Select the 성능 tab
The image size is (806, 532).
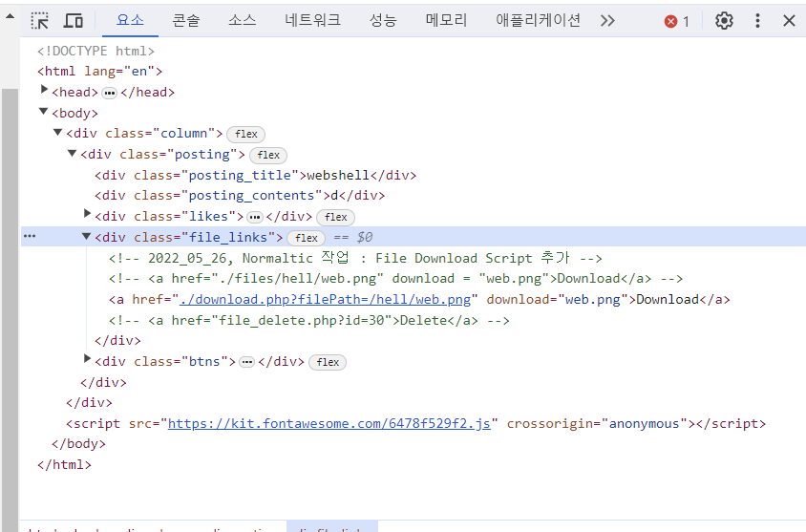tap(383, 20)
